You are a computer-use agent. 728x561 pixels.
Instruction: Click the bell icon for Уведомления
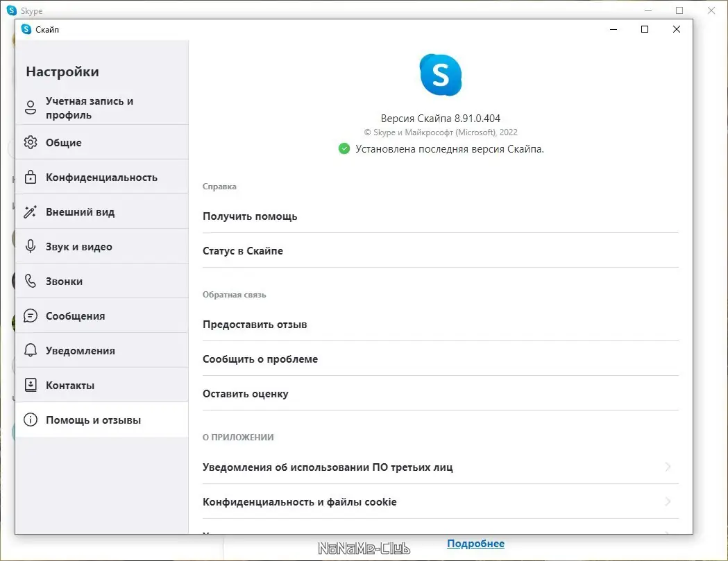coord(30,350)
